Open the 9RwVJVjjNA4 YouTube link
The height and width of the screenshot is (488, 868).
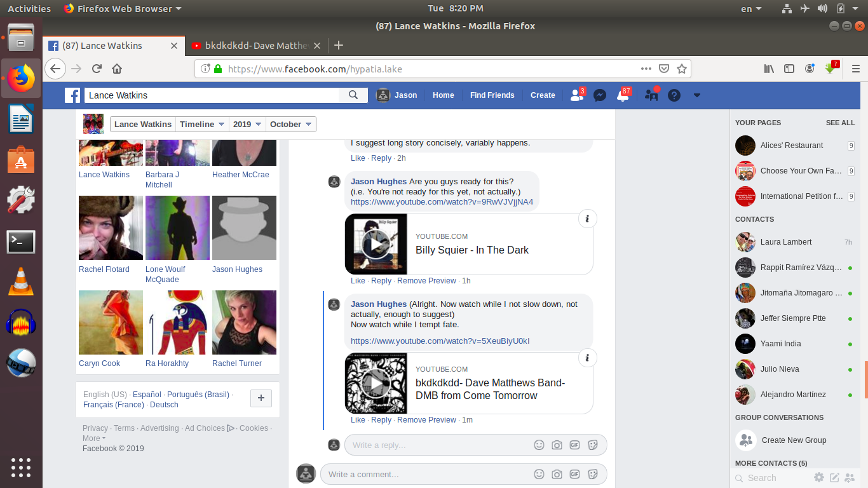[x=442, y=202]
